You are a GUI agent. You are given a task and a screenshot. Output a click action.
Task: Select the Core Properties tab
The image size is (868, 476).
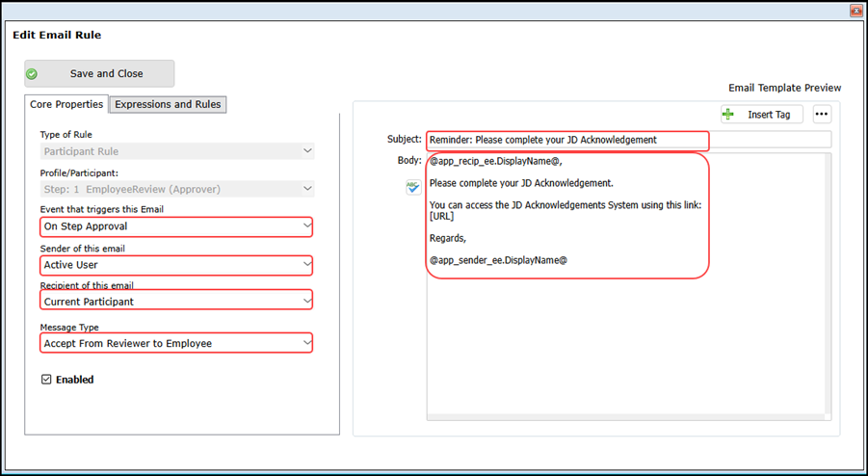pyautogui.click(x=66, y=104)
